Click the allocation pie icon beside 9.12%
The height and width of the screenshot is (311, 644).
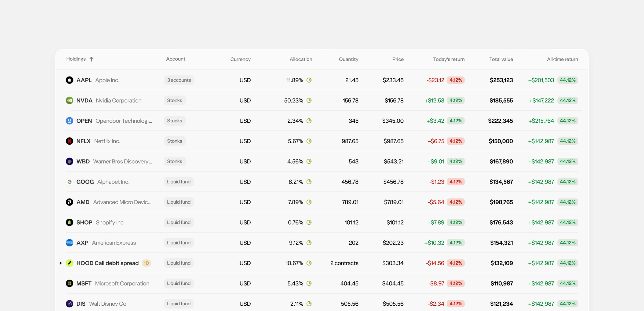pyautogui.click(x=309, y=243)
